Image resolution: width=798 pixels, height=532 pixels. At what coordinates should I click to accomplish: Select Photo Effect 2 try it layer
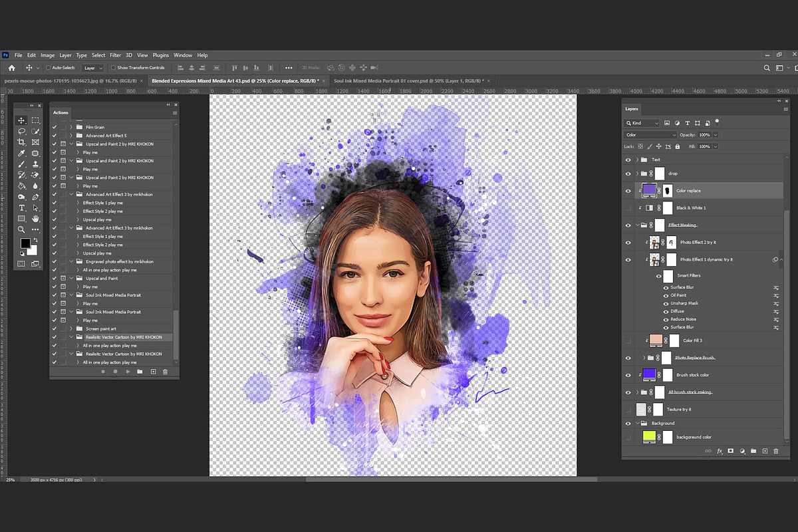698,242
